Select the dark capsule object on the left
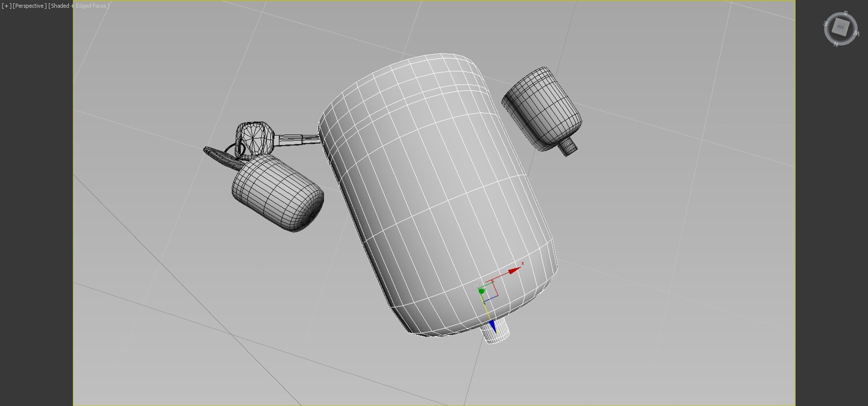868x406 pixels. 277,193
